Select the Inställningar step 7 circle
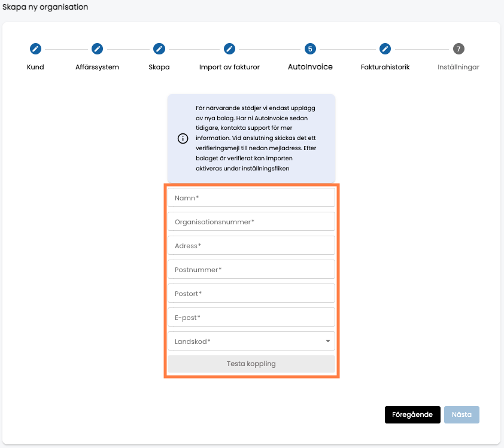This screenshot has height=448, width=504. 459,49
